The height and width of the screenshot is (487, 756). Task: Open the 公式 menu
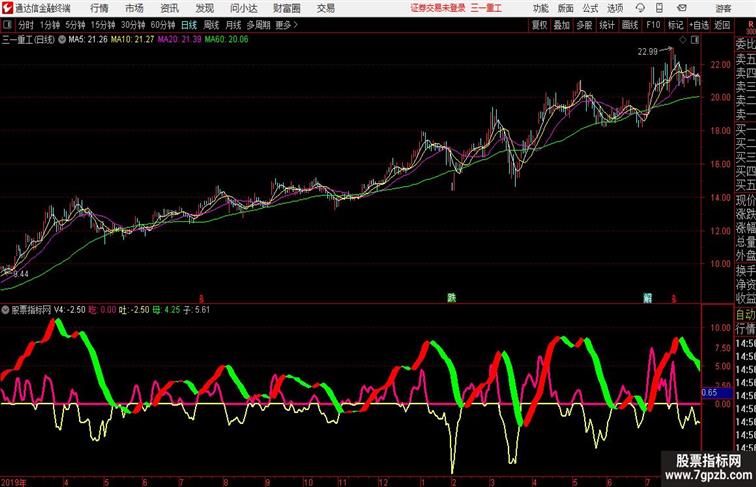pyautogui.click(x=590, y=8)
